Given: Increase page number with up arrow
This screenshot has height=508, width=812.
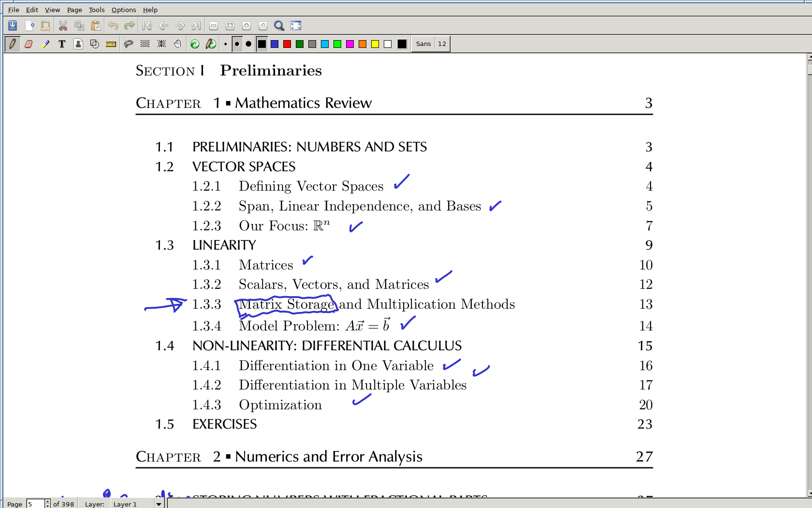Looking at the screenshot, I should 47,502.
